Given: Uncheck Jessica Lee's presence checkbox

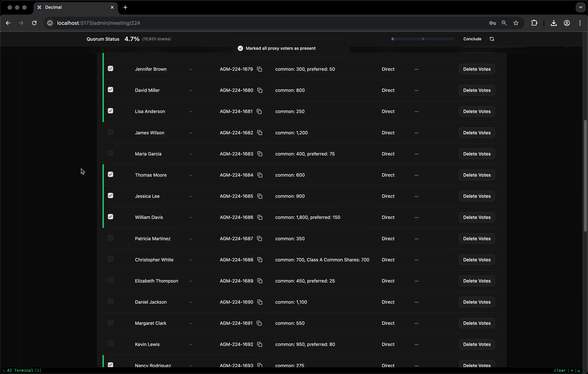Looking at the screenshot, I should click(x=110, y=196).
